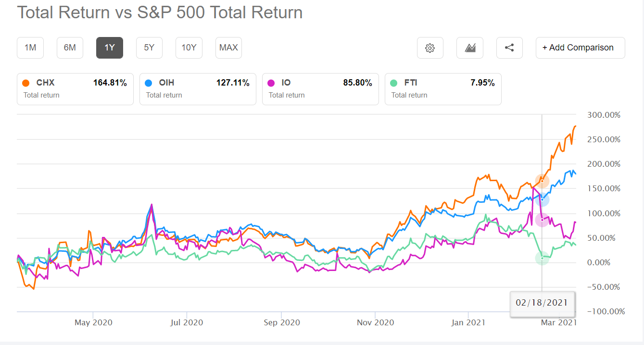Reselect the active 1Y range
This screenshot has height=345, width=644.
pyautogui.click(x=109, y=48)
